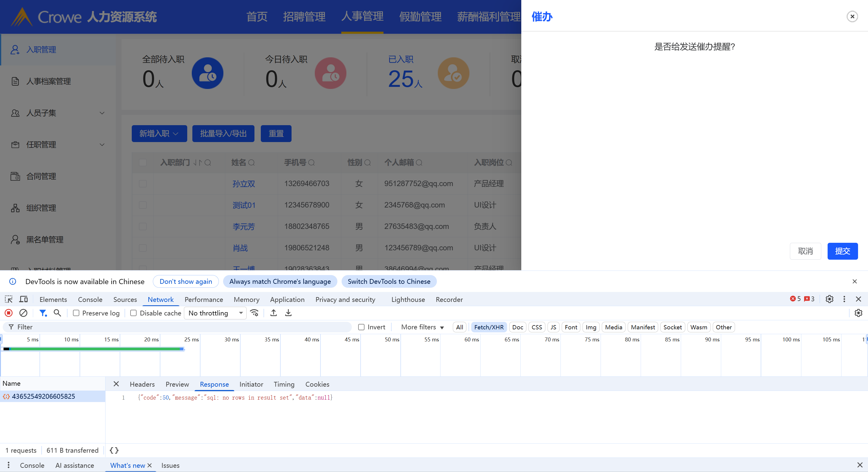Toggle the device toolbar icon
868x472 pixels.
tap(23, 299)
